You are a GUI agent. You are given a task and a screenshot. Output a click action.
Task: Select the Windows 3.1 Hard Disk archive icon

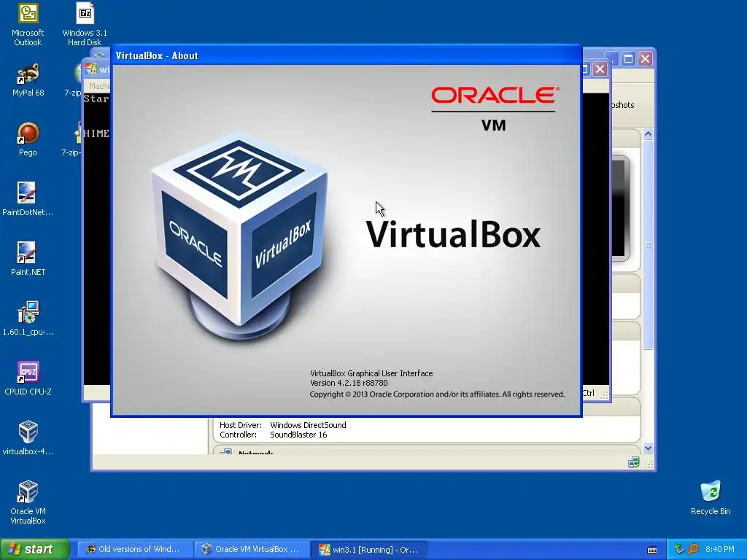pyautogui.click(x=85, y=24)
